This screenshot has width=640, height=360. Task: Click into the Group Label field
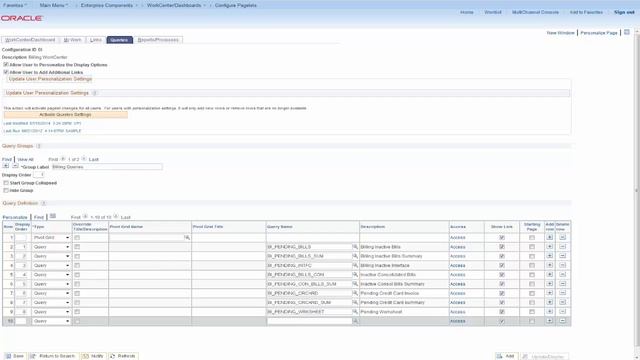tap(107, 167)
